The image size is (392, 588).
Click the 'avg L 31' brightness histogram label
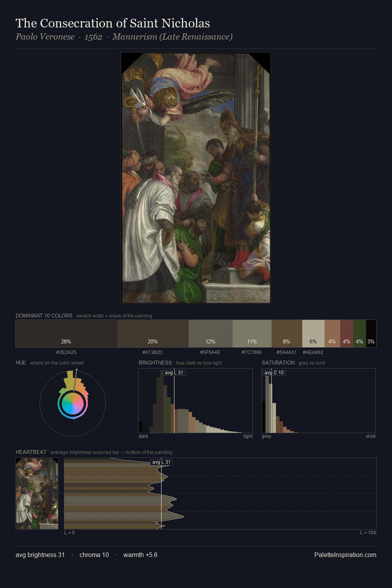pyautogui.click(x=174, y=373)
